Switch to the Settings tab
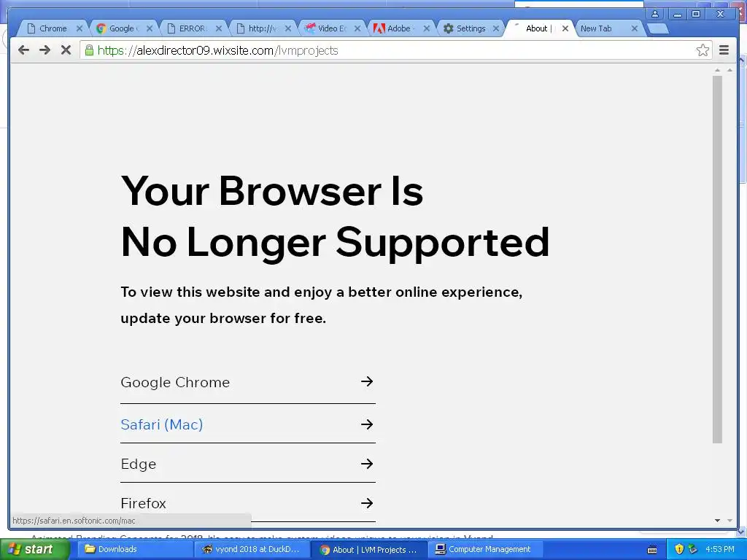Screen dimensions: 747x560 (x=471, y=28)
